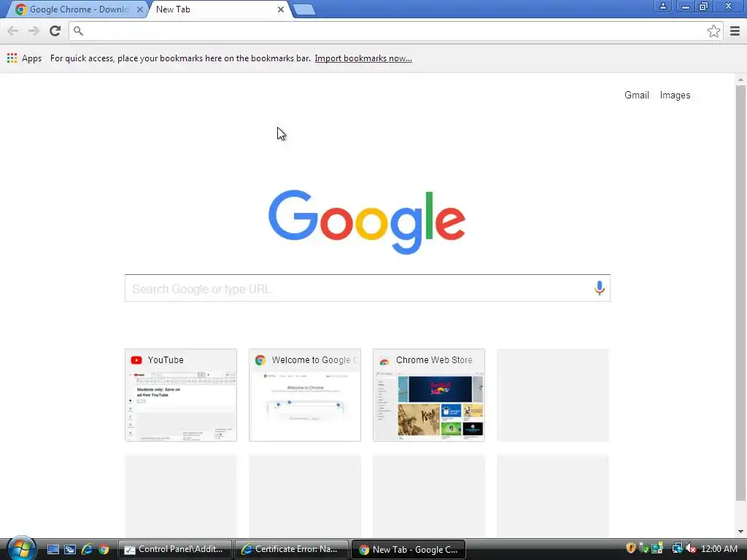
Task: Close the New Tab tab
Action: [x=281, y=9]
